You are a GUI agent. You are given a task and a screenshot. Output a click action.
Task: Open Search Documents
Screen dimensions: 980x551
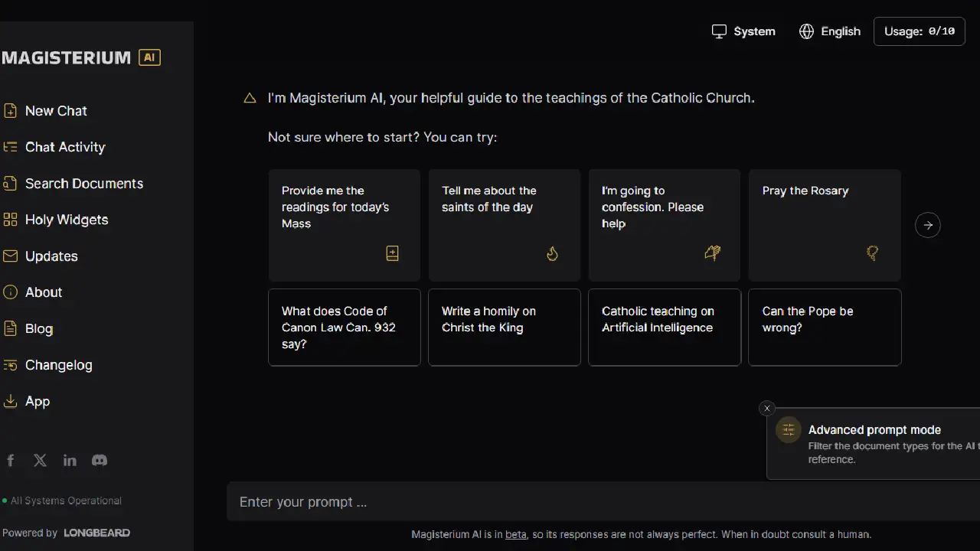pyautogui.click(x=84, y=184)
